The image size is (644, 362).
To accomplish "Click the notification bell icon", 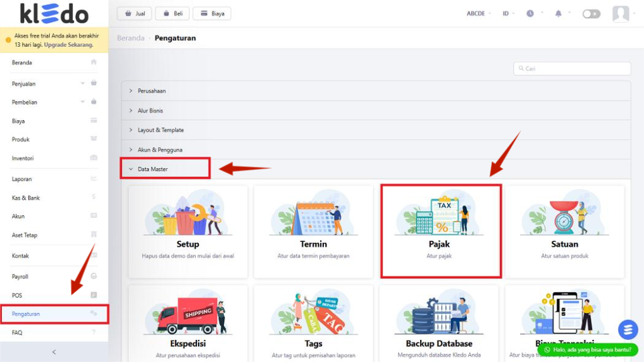I will (558, 13).
